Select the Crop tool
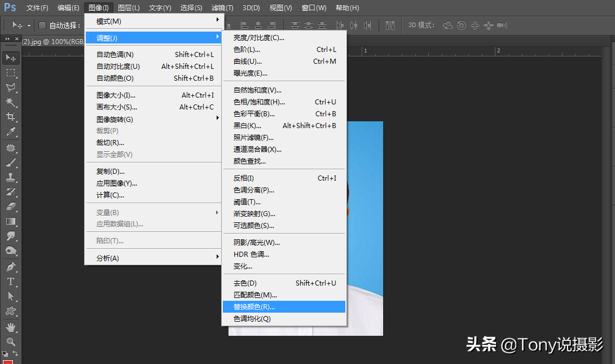This screenshot has width=615, height=364. [x=11, y=117]
